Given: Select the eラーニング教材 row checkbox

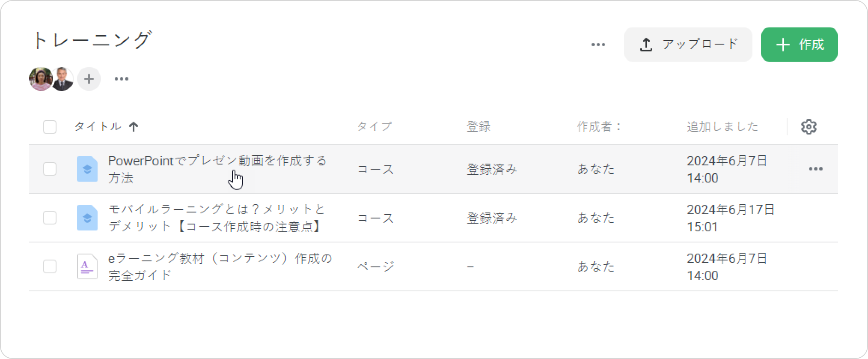Looking at the screenshot, I should tap(50, 266).
